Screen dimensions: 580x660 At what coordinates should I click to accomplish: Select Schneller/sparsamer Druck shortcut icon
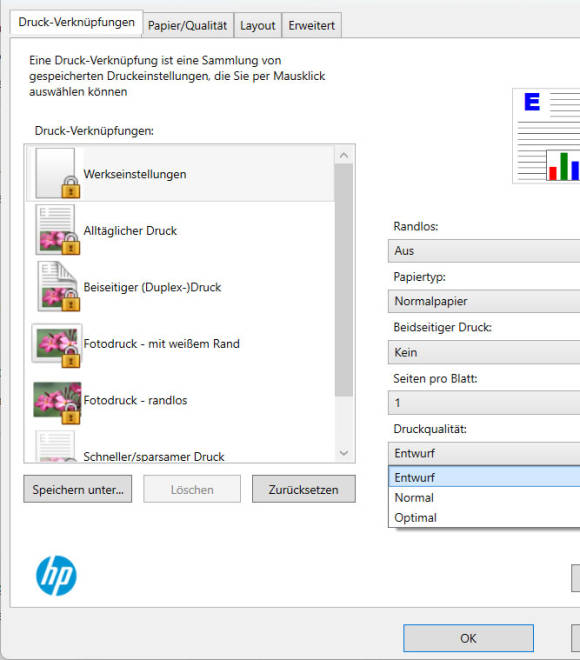pos(56,447)
